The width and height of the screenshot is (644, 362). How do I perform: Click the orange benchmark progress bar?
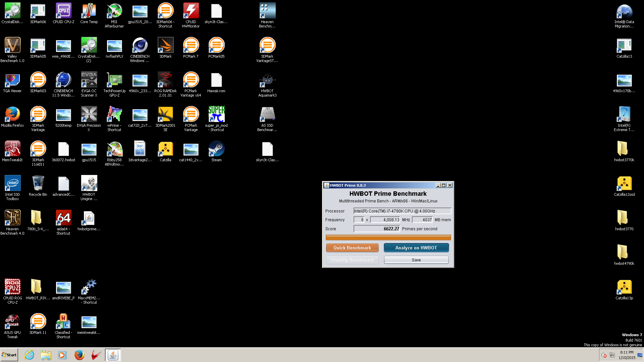[388, 238]
